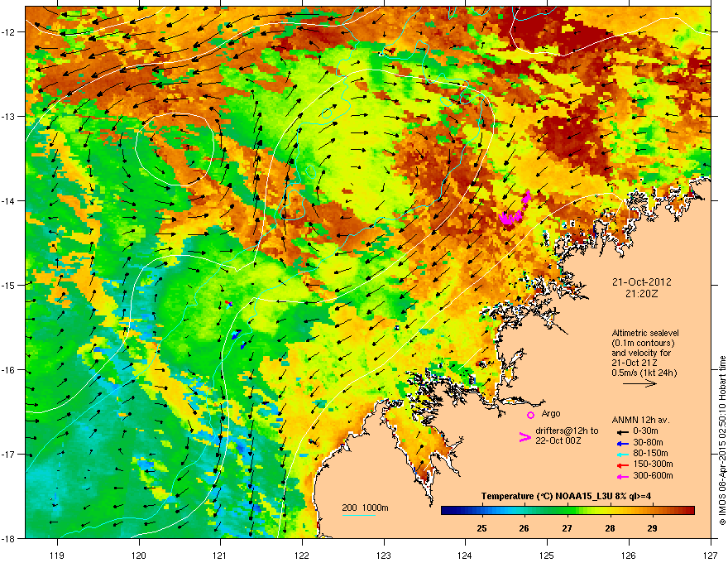Click the Argo legend label
Screen dimensions: 728x563
click(x=551, y=413)
